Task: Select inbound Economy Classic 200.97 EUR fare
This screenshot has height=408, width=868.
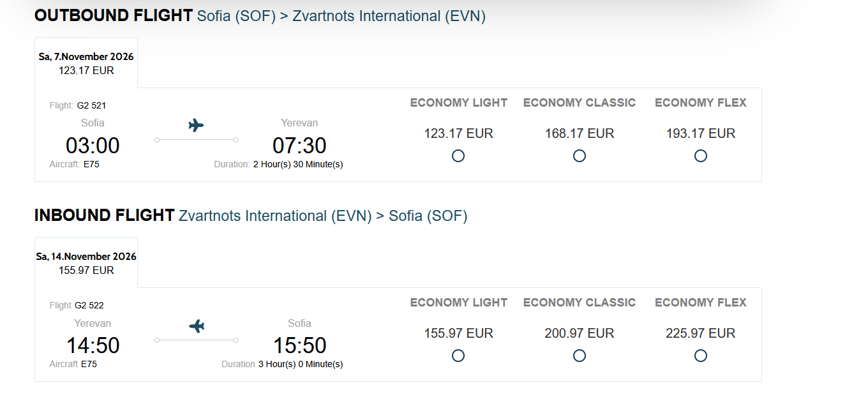Action: (x=580, y=356)
